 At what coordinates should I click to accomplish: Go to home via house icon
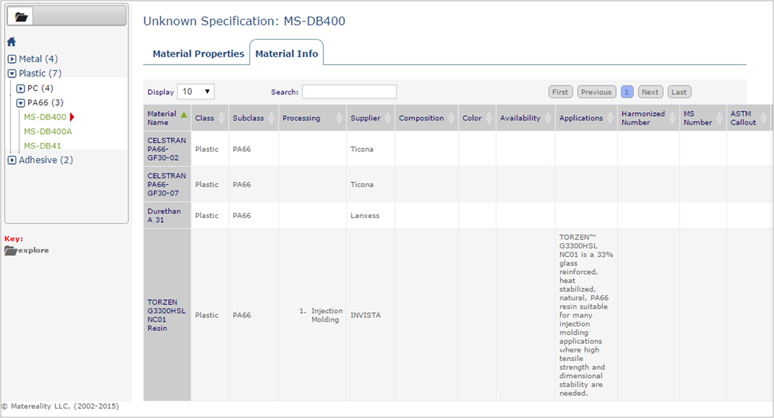tap(11, 42)
